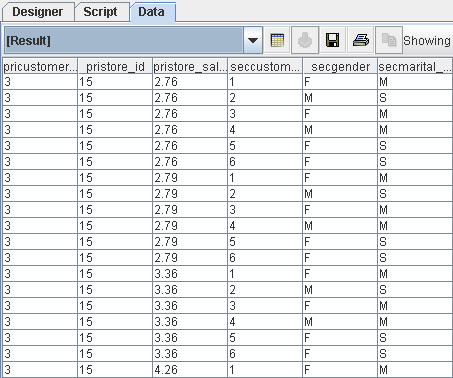Switch to the Script tab
The width and height of the screenshot is (453, 378).
pyautogui.click(x=100, y=12)
